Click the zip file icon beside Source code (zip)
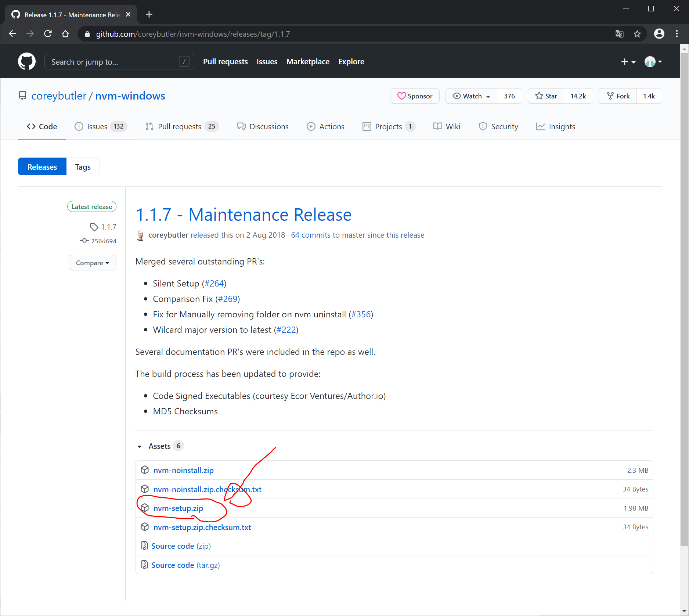This screenshot has width=689, height=616. 145,546
